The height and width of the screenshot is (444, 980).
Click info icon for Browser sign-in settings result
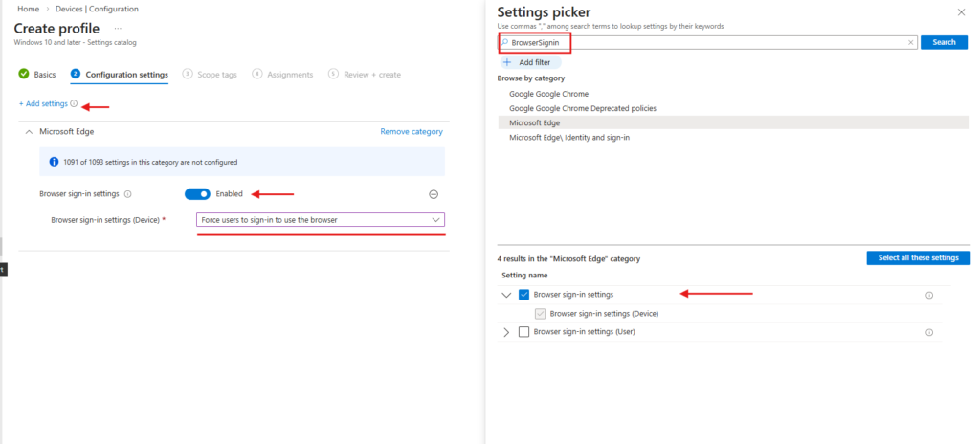[x=928, y=295]
